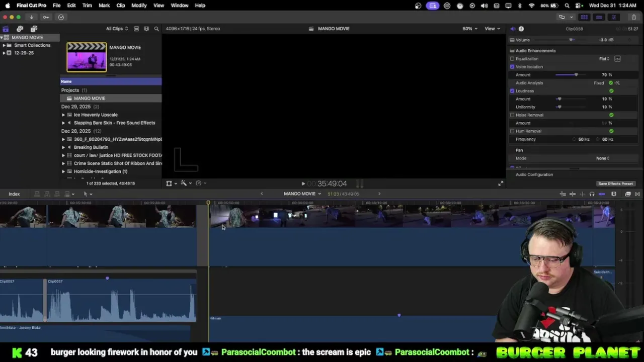Open the viewer 50% zoom dropdown
This screenshot has height=362, width=644.
(470, 29)
